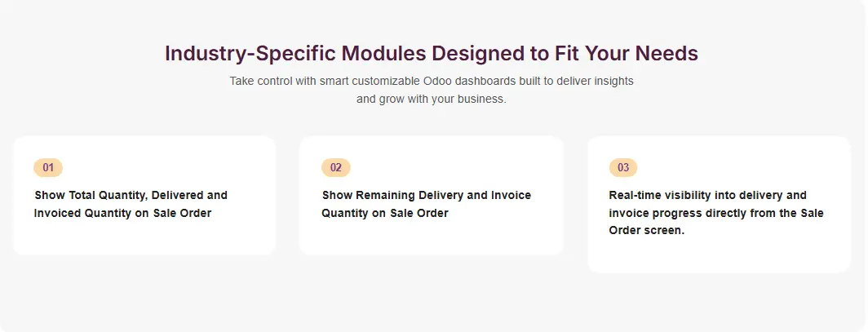The image size is (868, 332).
Task: Click the 02 number badge
Action: (x=335, y=168)
